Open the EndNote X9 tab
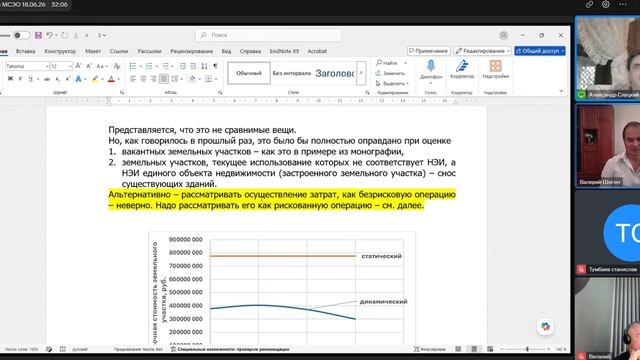This screenshot has width=640, height=360. click(x=284, y=51)
